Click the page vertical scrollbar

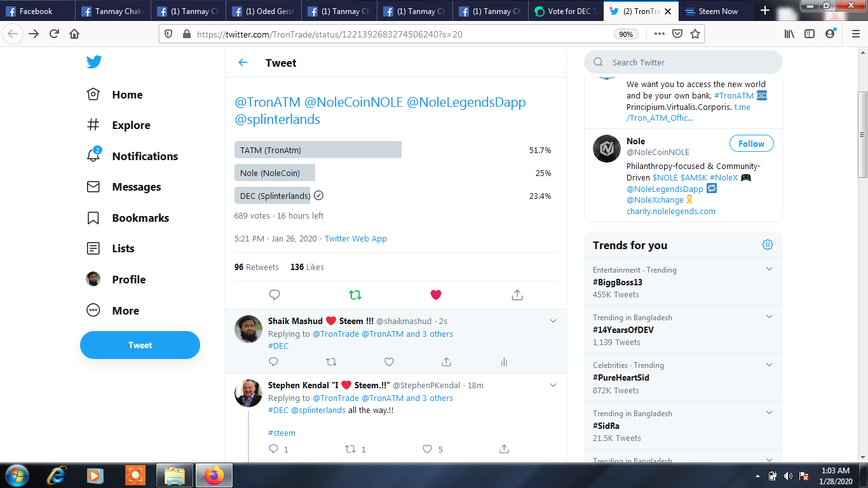862,135
